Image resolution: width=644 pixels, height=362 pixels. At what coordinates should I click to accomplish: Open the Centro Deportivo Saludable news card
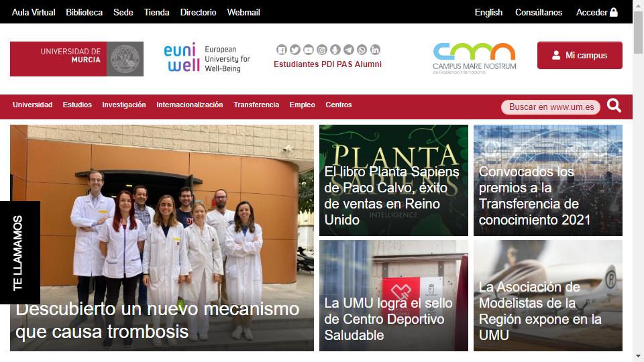(x=394, y=296)
